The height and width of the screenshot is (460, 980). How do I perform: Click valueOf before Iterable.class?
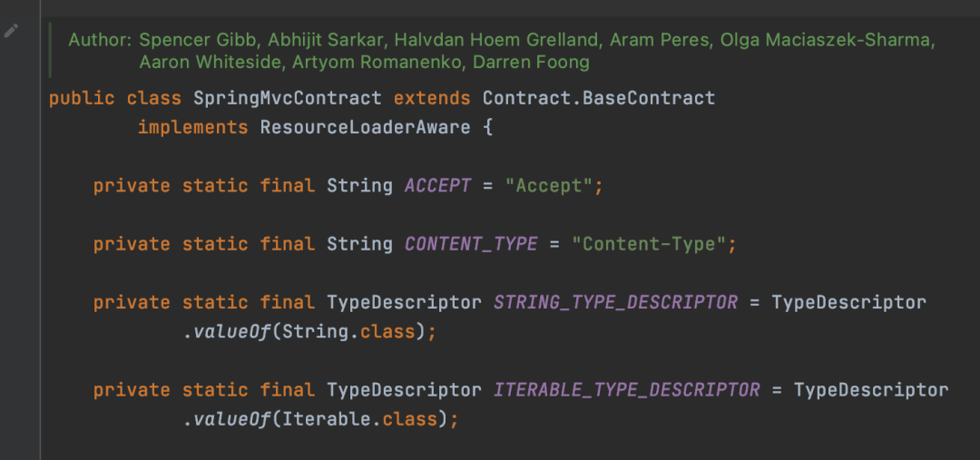230,419
